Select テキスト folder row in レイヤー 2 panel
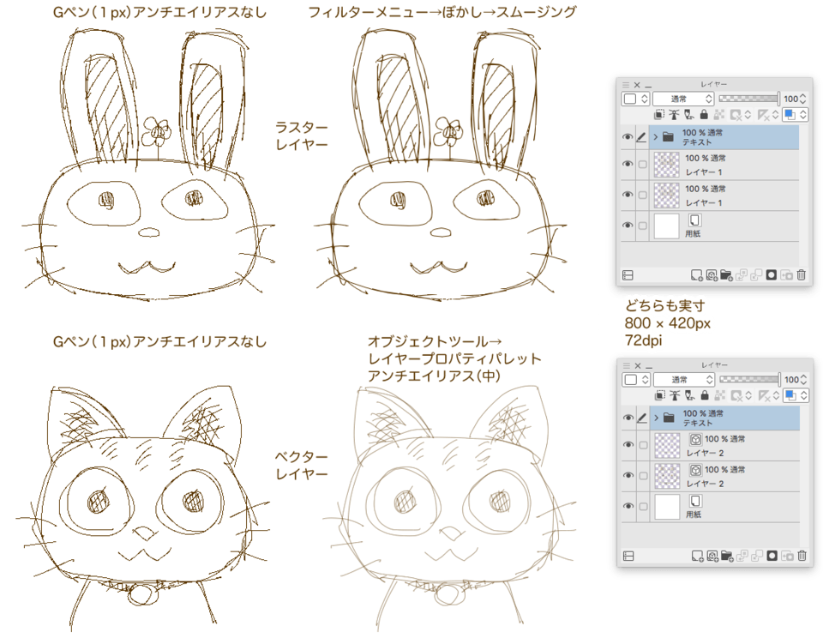Image resolution: width=823 pixels, height=644 pixels. coord(724,418)
